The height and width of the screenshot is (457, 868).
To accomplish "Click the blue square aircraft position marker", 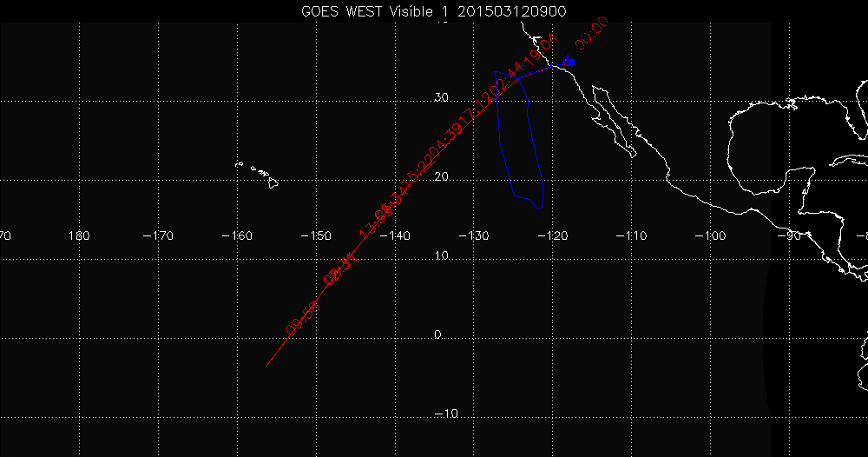I will click(x=571, y=63).
